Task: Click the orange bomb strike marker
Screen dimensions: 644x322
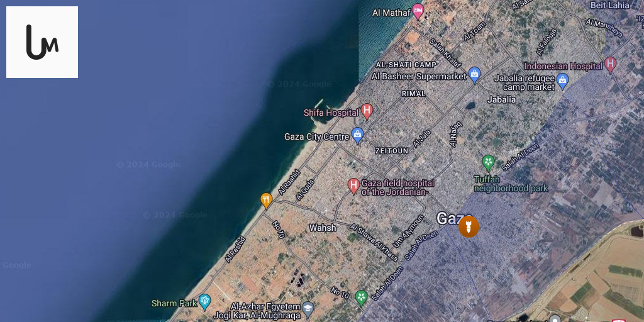Action: coord(469,226)
